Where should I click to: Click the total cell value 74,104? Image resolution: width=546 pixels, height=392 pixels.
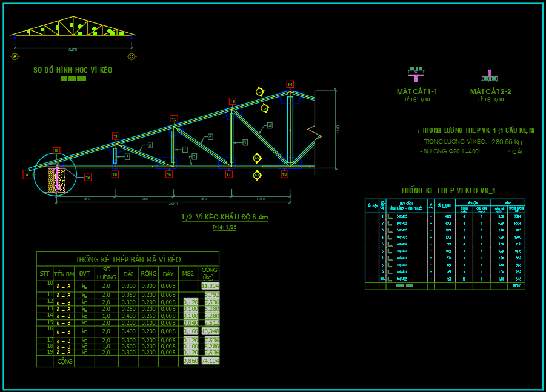coord(210,360)
